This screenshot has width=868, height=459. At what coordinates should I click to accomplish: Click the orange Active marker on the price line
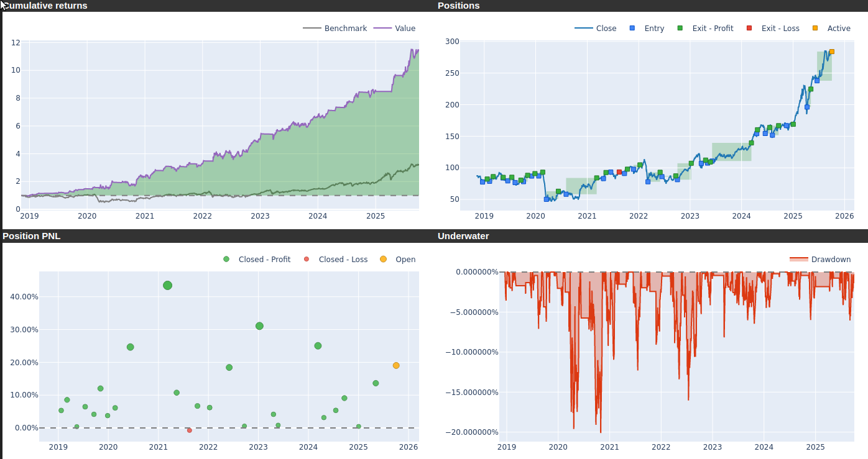832,52
